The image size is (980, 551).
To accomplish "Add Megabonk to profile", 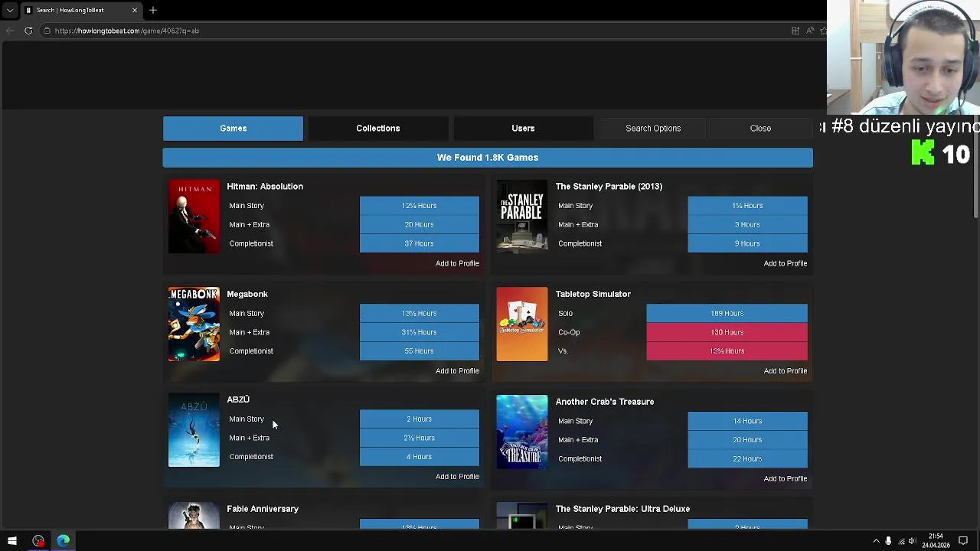I will (457, 371).
